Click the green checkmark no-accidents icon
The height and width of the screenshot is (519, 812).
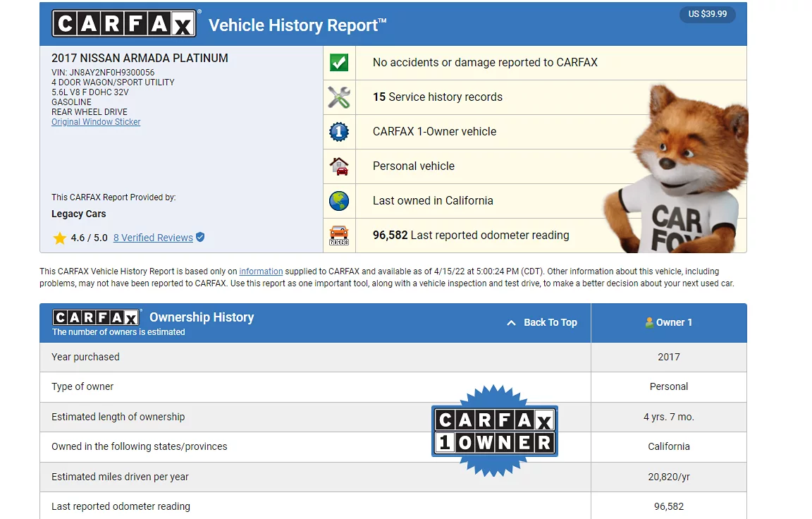339,63
